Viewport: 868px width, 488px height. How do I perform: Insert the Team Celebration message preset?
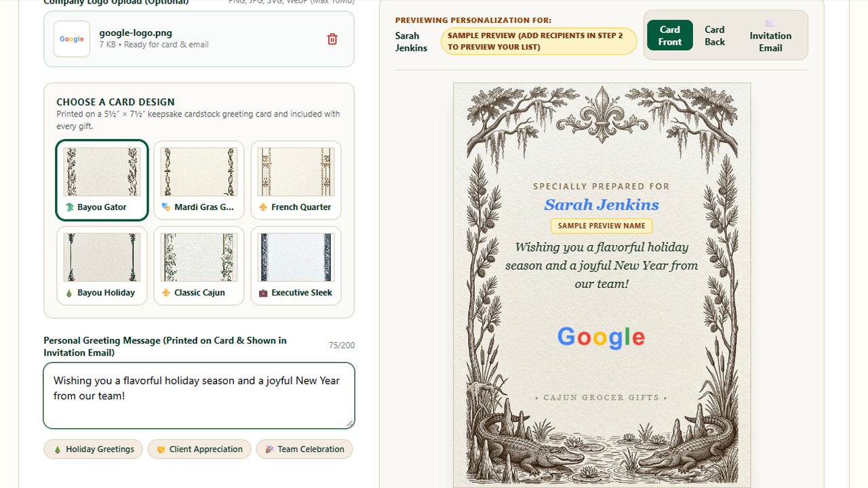click(x=304, y=449)
